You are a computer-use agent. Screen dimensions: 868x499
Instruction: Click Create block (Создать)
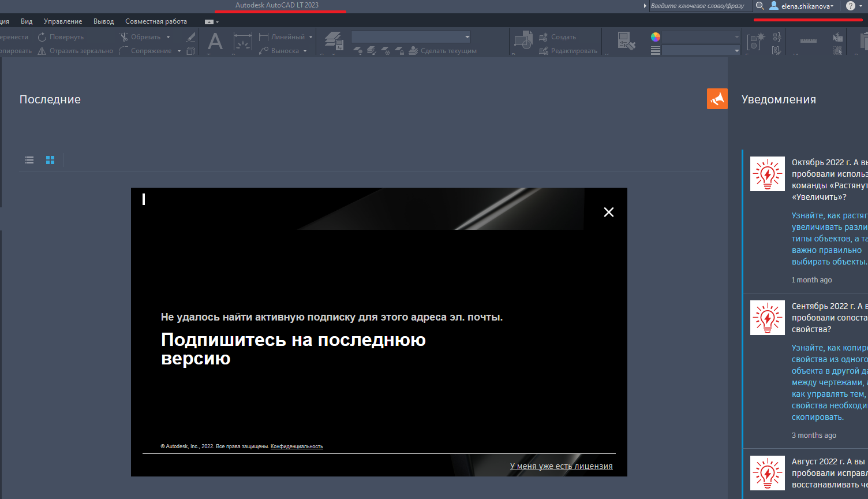click(558, 37)
